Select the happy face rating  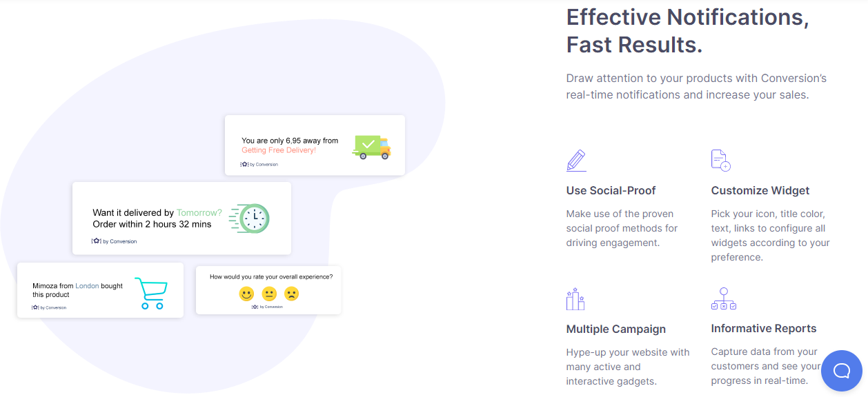click(x=246, y=294)
